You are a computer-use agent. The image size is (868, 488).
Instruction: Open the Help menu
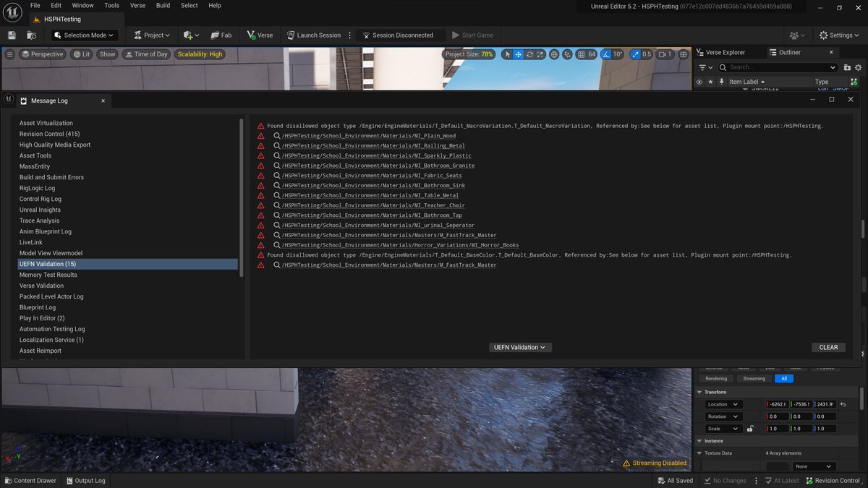(x=215, y=5)
